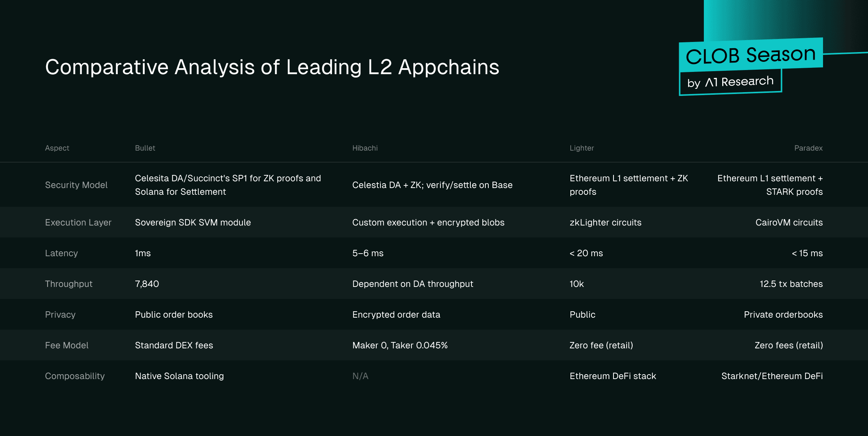Click Lighter's 'Public' privacy cell
This screenshot has height=436, width=868.
coord(582,315)
